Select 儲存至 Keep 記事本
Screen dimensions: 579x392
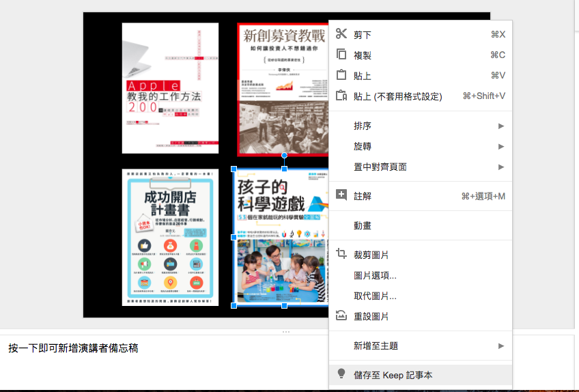pyautogui.click(x=420, y=375)
